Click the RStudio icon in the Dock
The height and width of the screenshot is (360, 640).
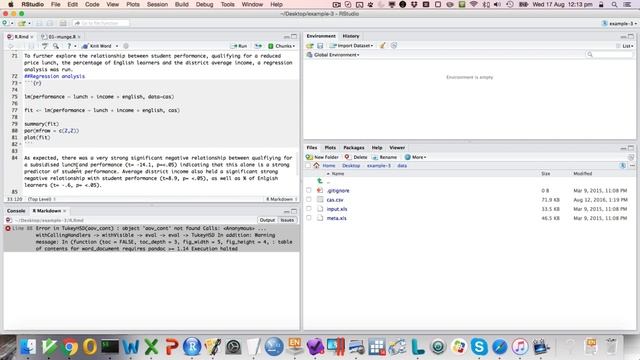(x=192, y=347)
